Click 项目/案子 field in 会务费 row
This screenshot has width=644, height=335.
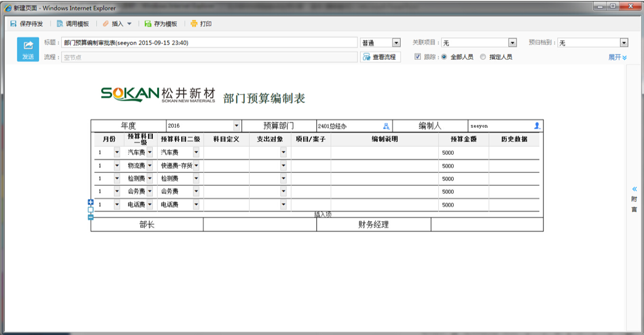coord(311,191)
